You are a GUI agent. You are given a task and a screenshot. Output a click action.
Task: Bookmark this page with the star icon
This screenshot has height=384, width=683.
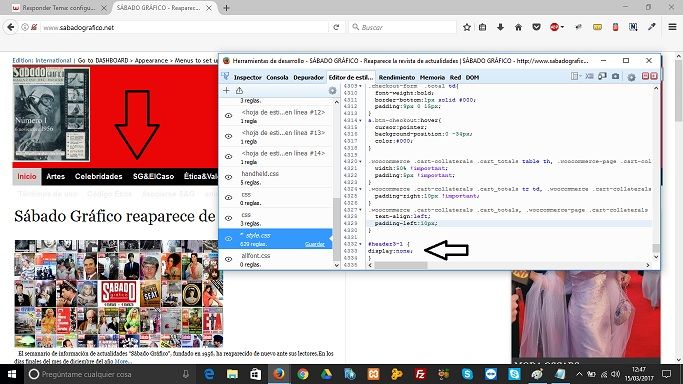point(467,27)
